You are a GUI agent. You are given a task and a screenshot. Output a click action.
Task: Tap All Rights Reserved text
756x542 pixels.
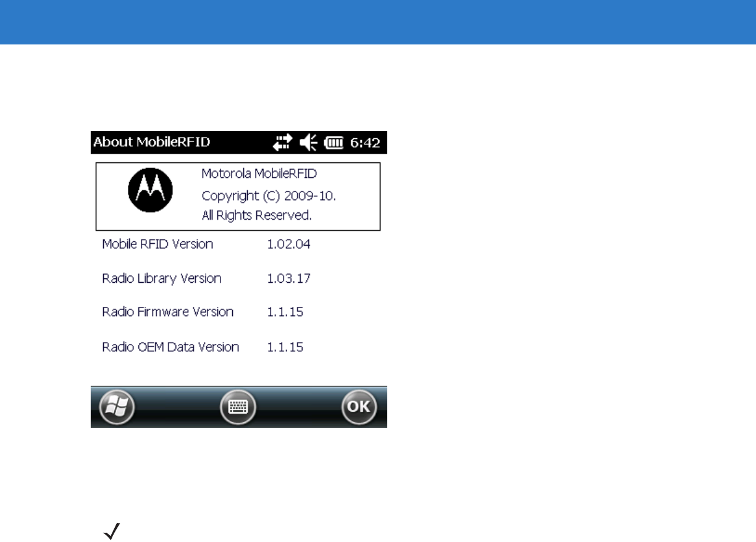(256, 216)
